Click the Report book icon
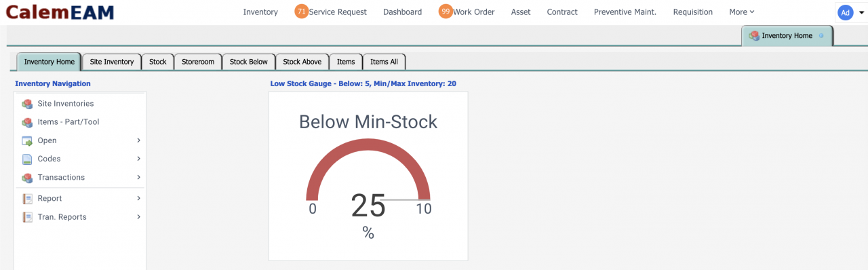Screen dimensions: 868x270 point(27,199)
